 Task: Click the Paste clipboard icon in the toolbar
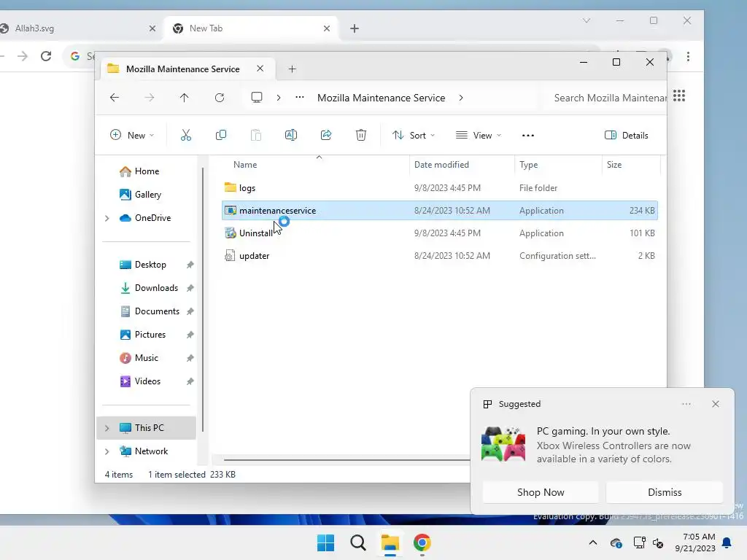pyautogui.click(x=256, y=135)
